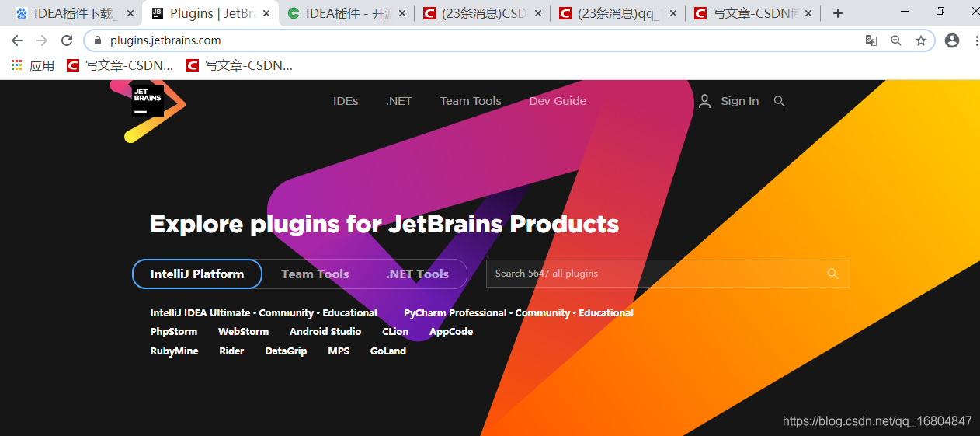Viewport: 980px width, 436px height.
Task: Click the Explore plugins for JetBrains Products heading
Action: click(384, 224)
